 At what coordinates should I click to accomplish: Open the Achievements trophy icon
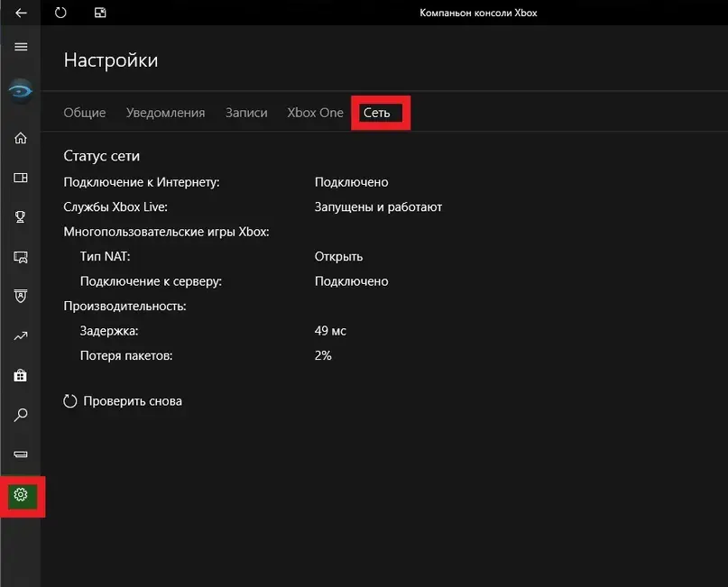21,217
